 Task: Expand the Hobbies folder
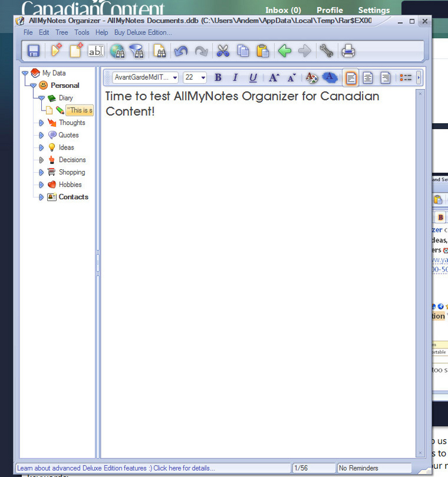[41, 185]
